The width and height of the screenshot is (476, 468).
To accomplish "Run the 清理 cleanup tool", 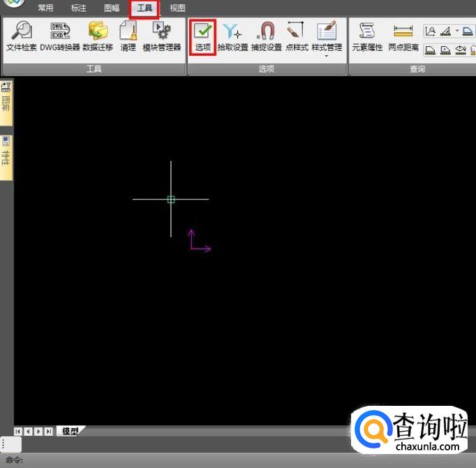I will point(128,36).
